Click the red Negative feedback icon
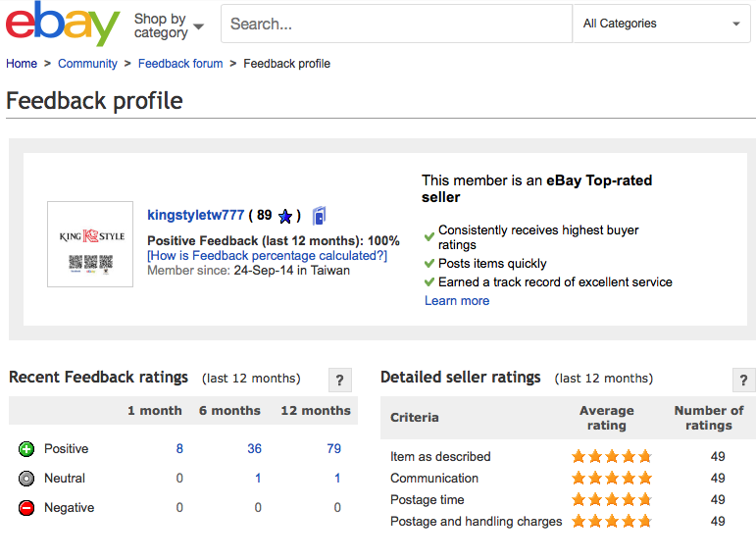Screen dimensions: 756x560 click(x=26, y=508)
